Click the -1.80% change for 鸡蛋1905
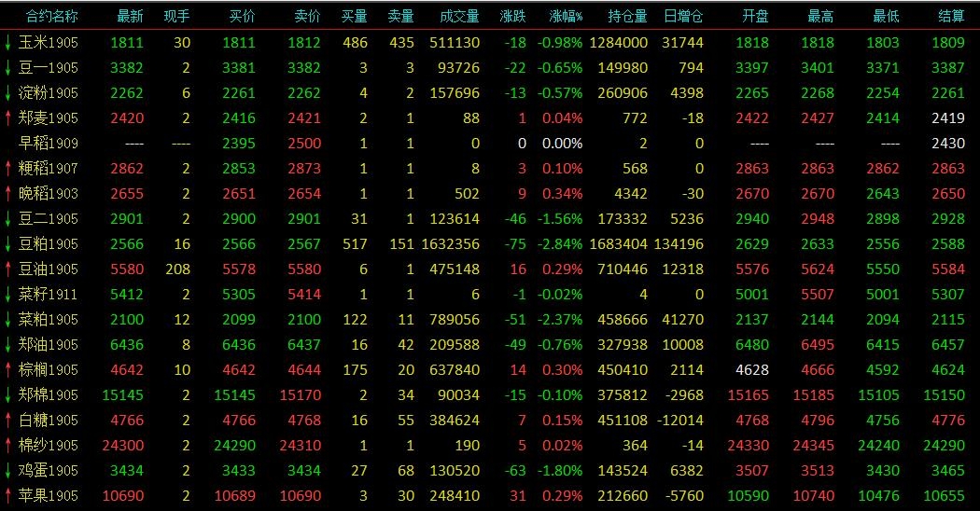Viewport: 980px width, 511px height. click(x=560, y=471)
